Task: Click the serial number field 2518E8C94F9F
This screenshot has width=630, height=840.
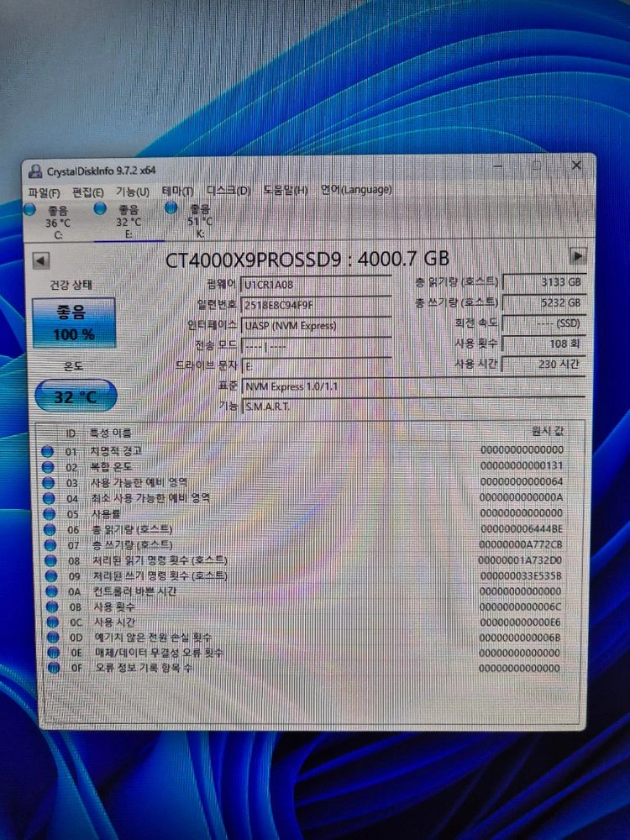Action: 316,305
